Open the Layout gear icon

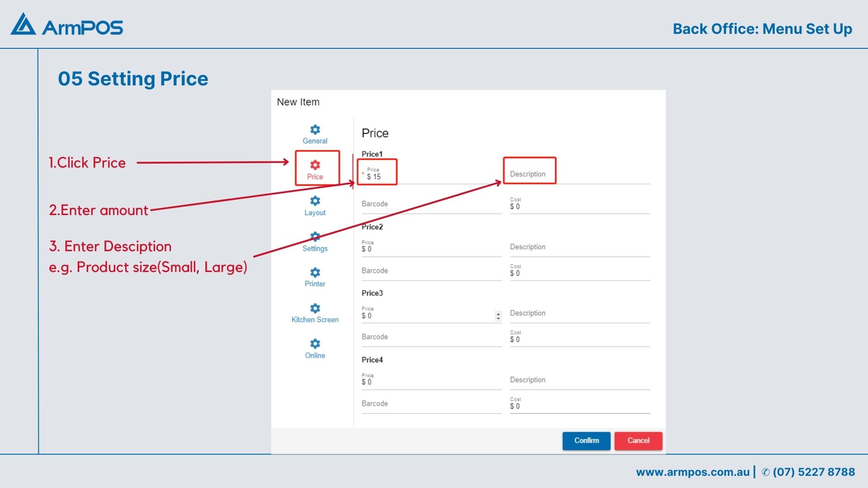click(315, 201)
